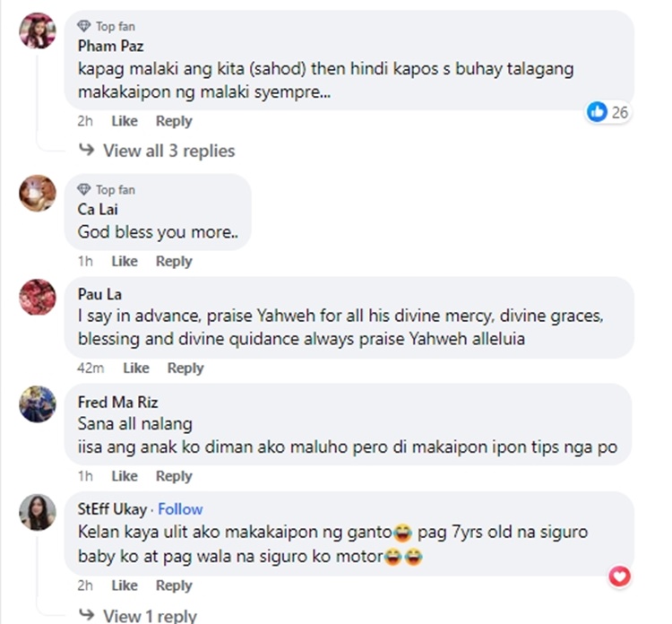Open Ca Lai's profile picture
The width and height of the screenshot is (672, 624).
[x=38, y=193]
